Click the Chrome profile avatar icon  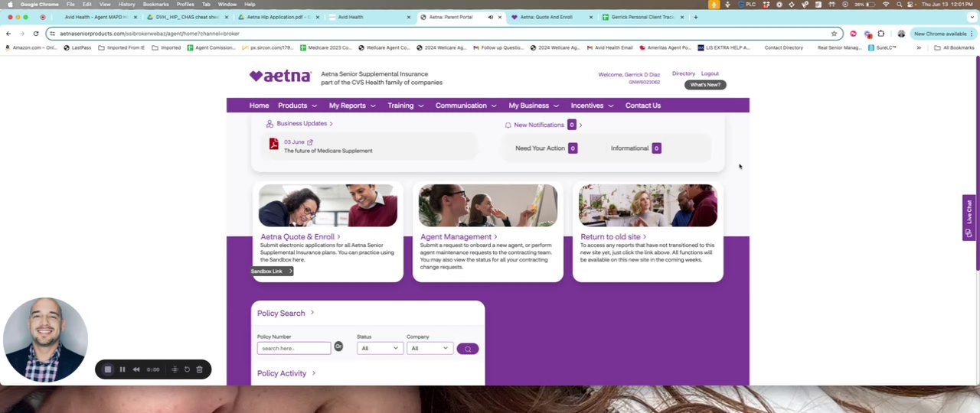click(901, 34)
